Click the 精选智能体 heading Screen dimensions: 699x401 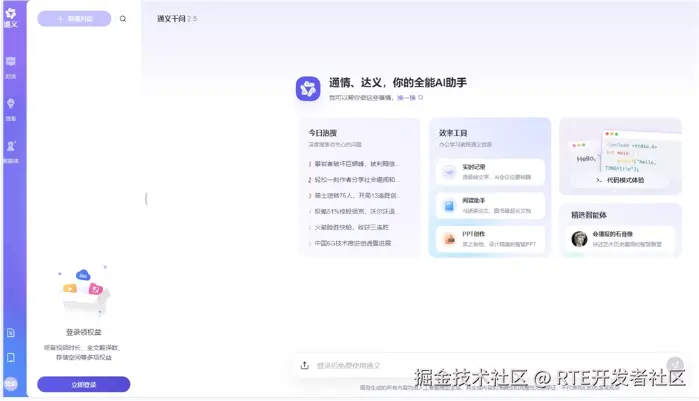tap(589, 215)
